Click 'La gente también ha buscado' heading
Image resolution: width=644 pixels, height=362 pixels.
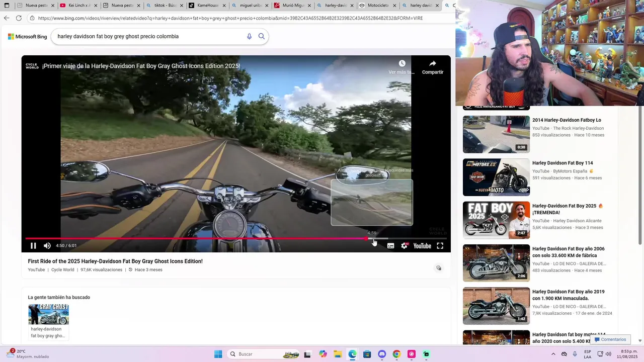[x=59, y=298]
